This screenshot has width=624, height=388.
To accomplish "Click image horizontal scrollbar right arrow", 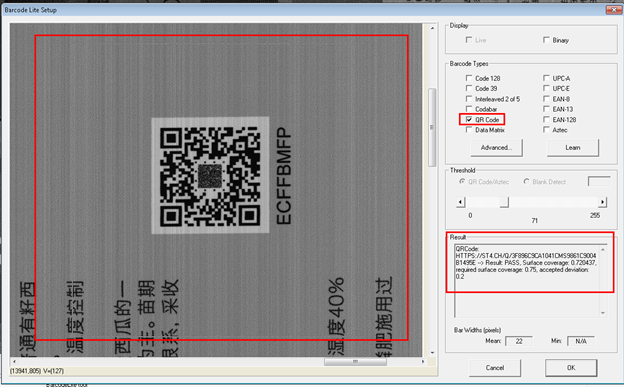I will (x=423, y=361).
